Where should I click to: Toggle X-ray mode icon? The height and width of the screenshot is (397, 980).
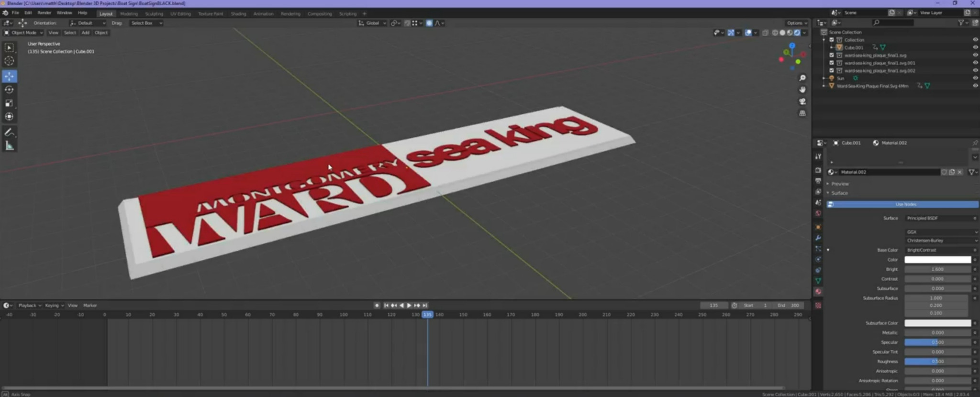pyautogui.click(x=765, y=33)
